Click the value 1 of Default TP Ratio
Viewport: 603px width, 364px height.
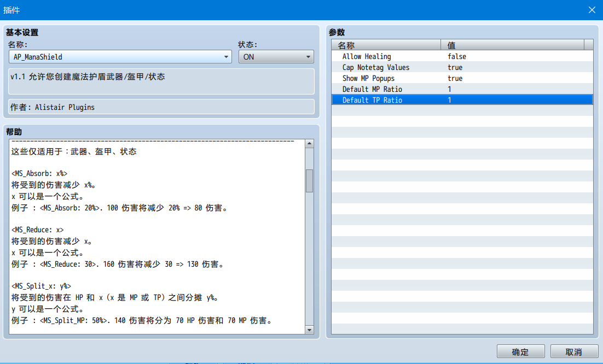point(449,100)
